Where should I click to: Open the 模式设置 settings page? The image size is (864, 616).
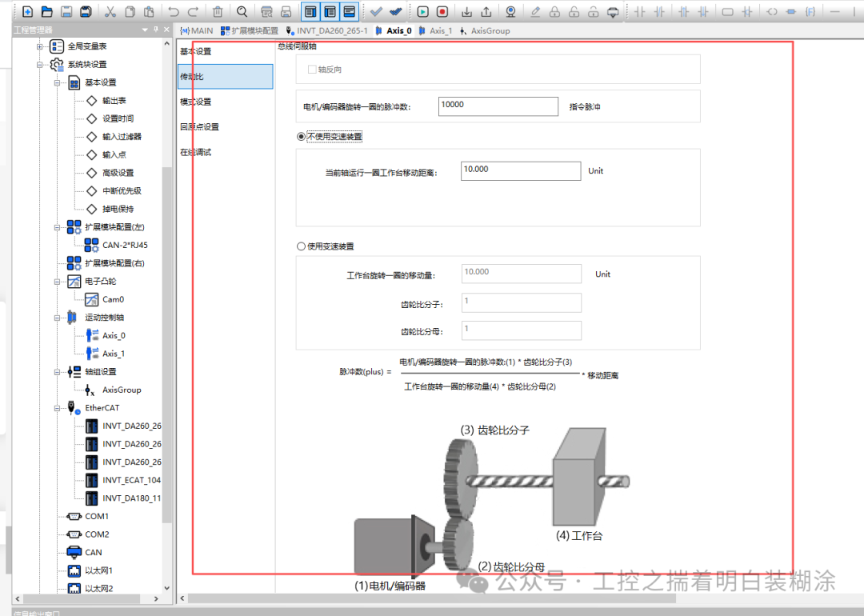coord(226,102)
